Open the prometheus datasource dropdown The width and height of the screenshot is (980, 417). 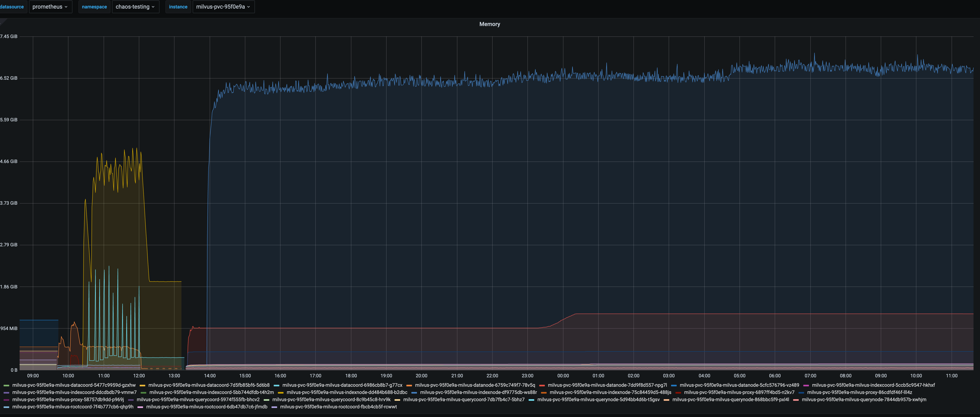pyautogui.click(x=51, y=6)
